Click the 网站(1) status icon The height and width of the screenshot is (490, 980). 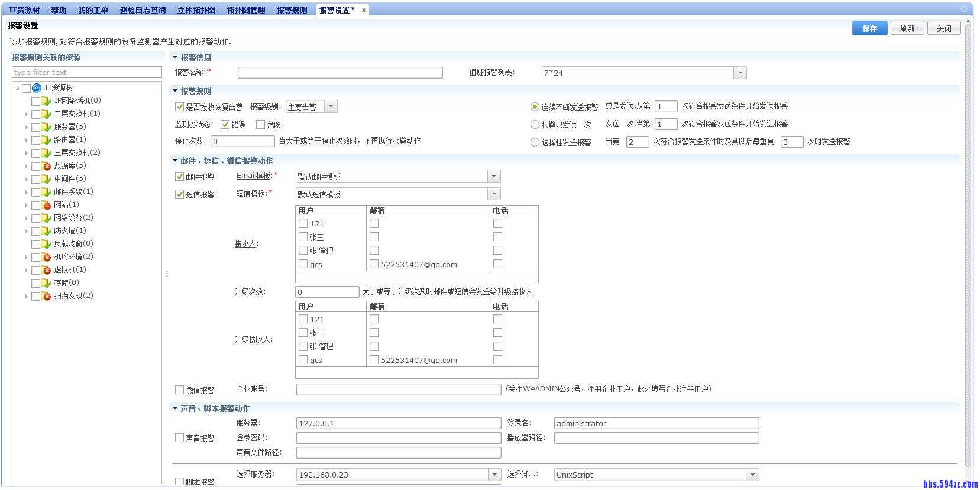pyautogui.click(x=46, y=205)
